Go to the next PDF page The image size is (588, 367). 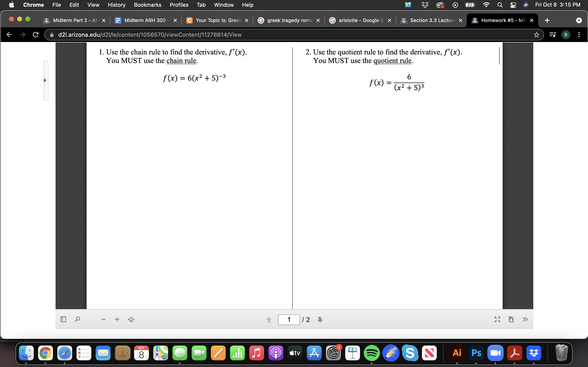pos(320,320)
